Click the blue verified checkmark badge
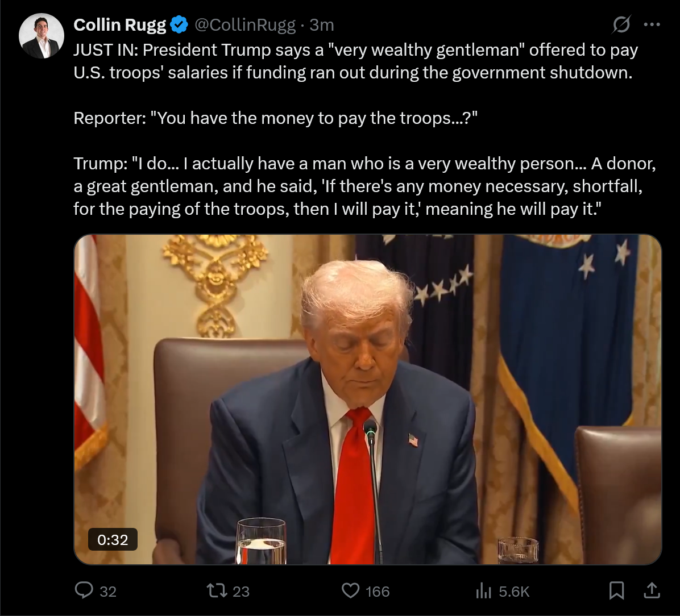 point(179,24)
